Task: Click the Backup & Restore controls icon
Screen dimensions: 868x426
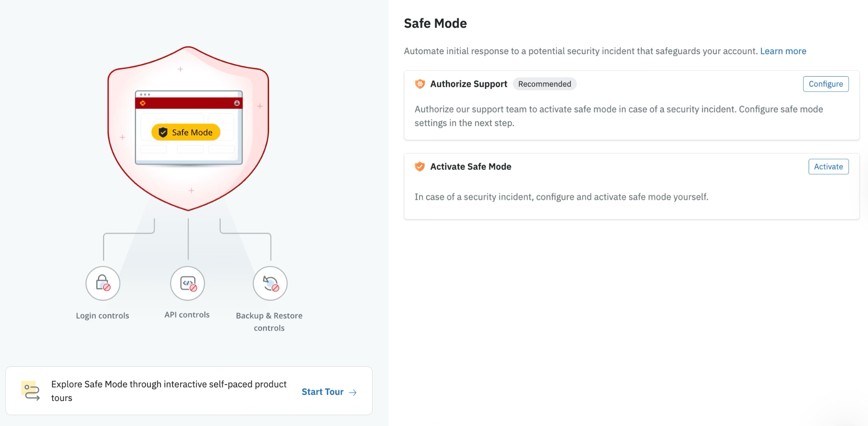Action: point(270,283)
